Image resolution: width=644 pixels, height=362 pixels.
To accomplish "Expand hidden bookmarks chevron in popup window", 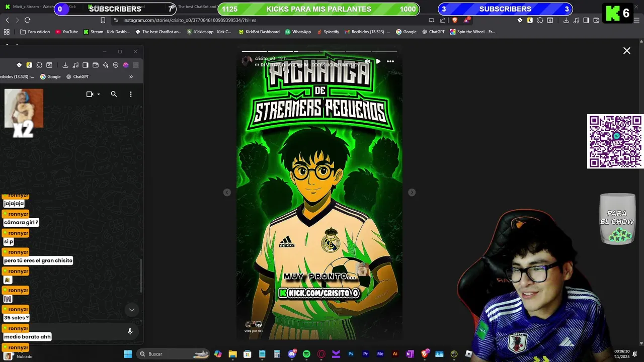I will [x=131, y=77].
